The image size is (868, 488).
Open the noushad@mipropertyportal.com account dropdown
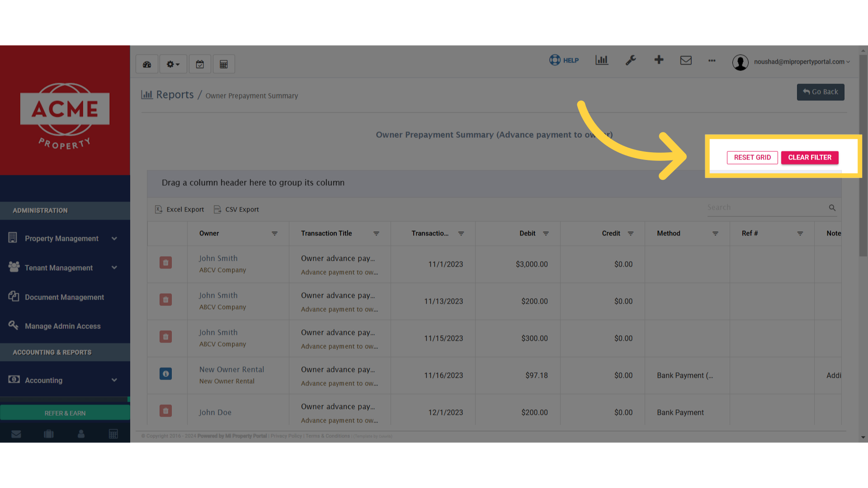click(x=800, y=62)
